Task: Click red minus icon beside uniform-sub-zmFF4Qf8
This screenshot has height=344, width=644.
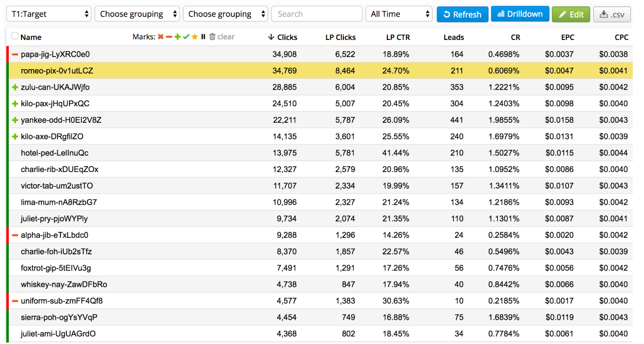Action: [x=15, y=301]
